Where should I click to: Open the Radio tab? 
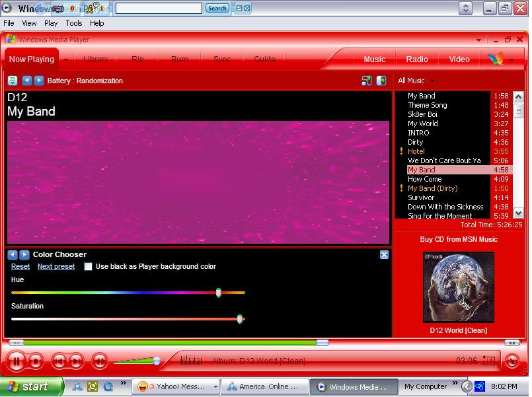coord(417,59)
